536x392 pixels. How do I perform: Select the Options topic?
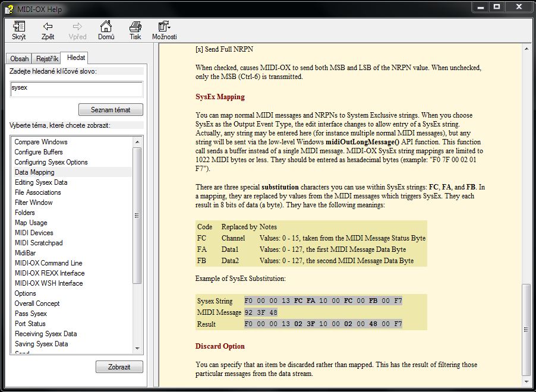[x=26, y=293]
